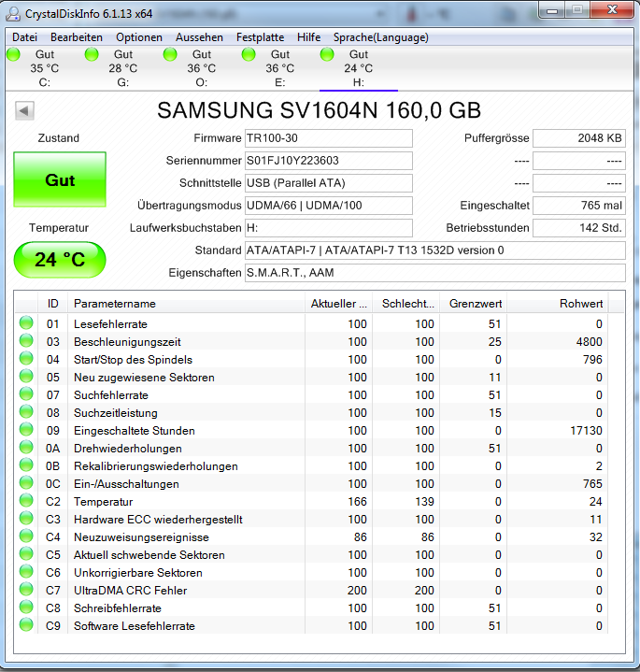Screen dimensions: 640x672
Task: Click the Standard field ATA/ATAPI-7
Action: tap(435, 250)
